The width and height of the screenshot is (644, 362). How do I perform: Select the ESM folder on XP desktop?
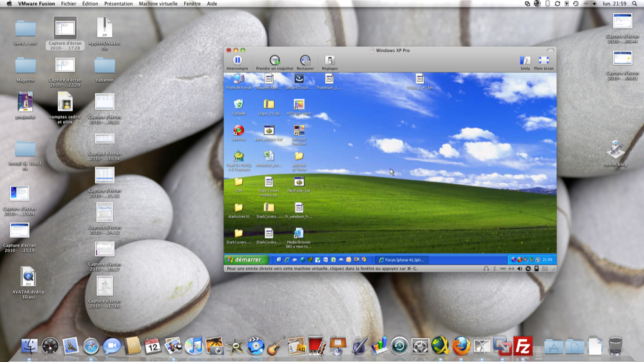click(239, 182)
